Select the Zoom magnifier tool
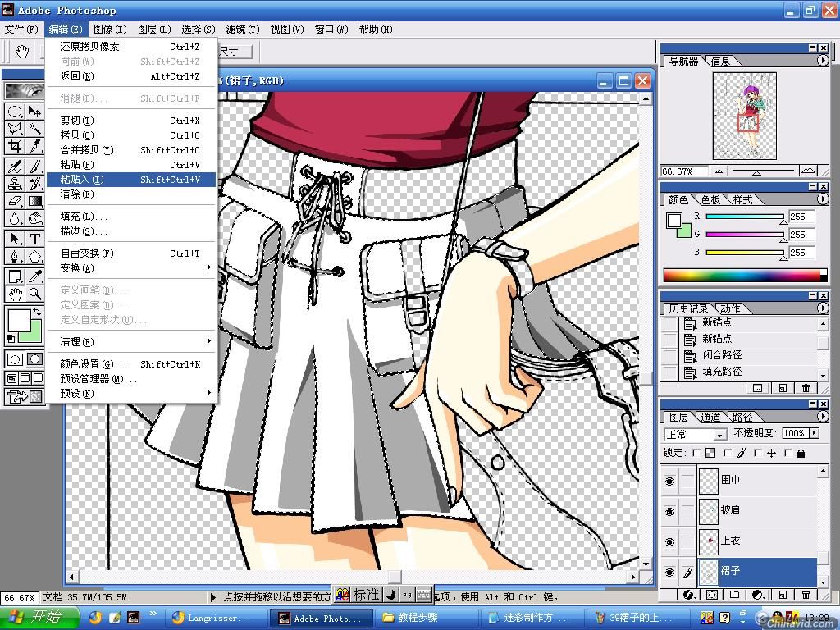840x630 pixels. (x=34, y=294)
